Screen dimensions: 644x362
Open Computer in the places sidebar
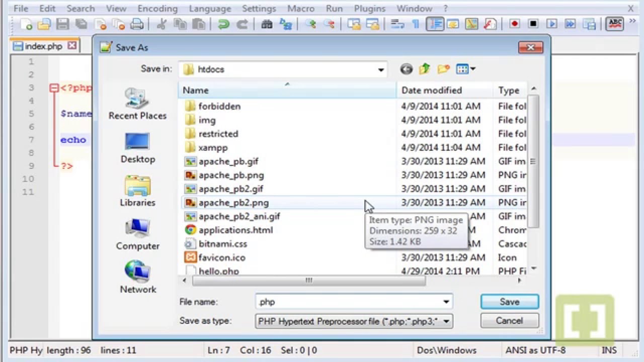click(137, 234)
